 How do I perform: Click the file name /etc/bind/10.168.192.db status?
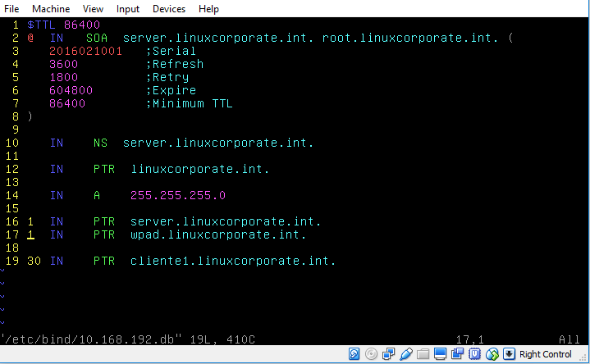pyautogui.click(x=91, y=339)
